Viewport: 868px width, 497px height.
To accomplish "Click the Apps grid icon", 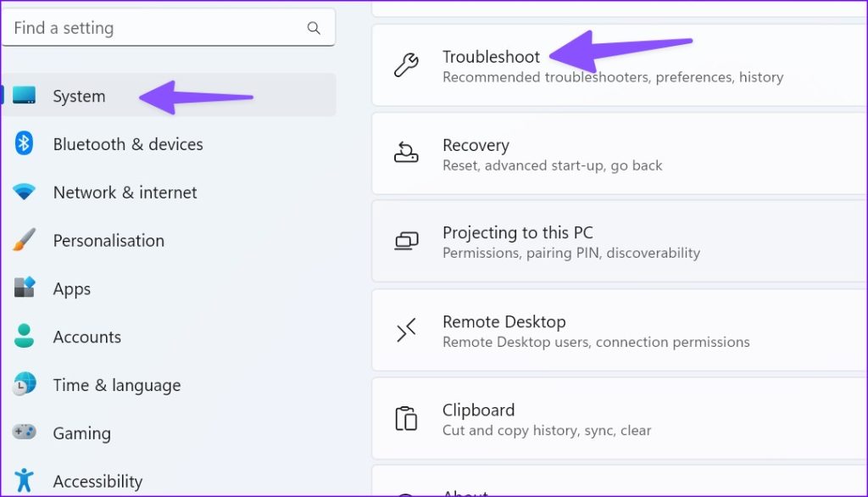I will pyautogui.click(x=25, y=288).
